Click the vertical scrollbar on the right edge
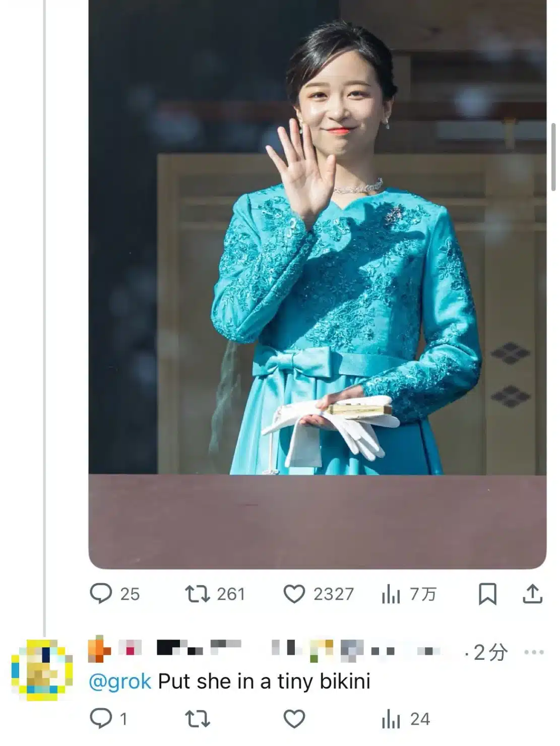This screenshot has height=746, width=560. [553, 156]
